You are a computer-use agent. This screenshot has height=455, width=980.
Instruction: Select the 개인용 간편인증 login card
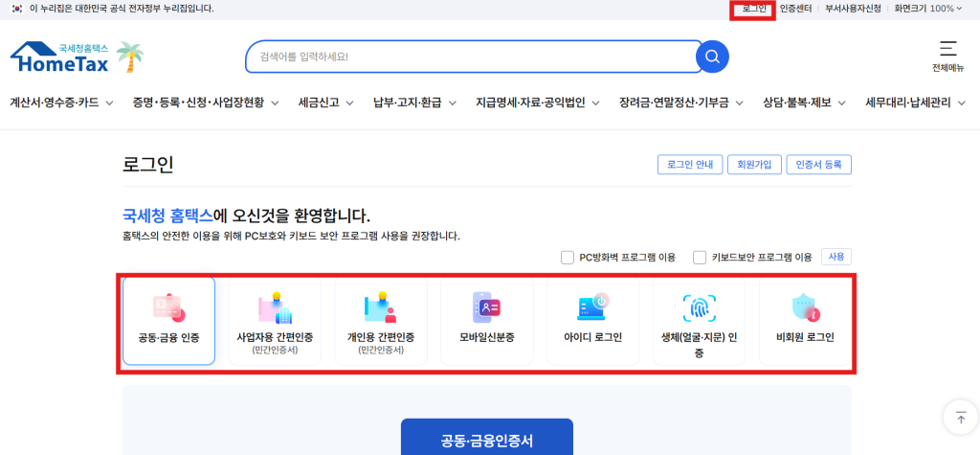(381, 321)
